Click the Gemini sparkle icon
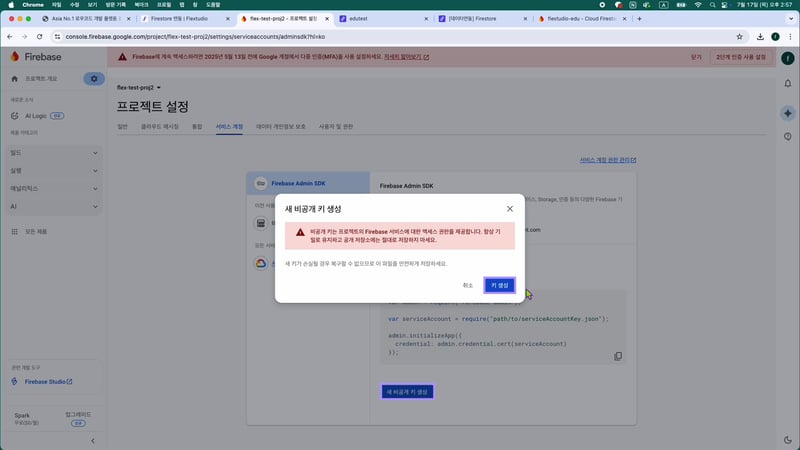This screenshot has height=450, width=800. (787, 113)
